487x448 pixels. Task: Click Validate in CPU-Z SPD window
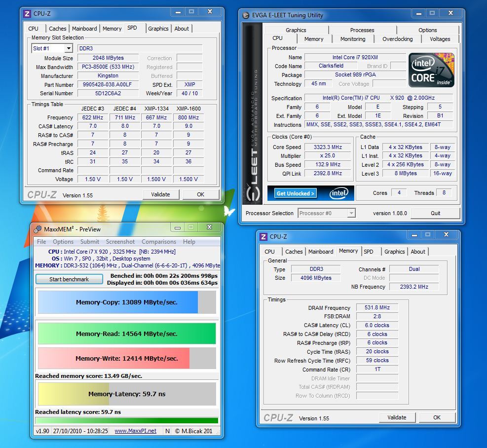point(160,194)
